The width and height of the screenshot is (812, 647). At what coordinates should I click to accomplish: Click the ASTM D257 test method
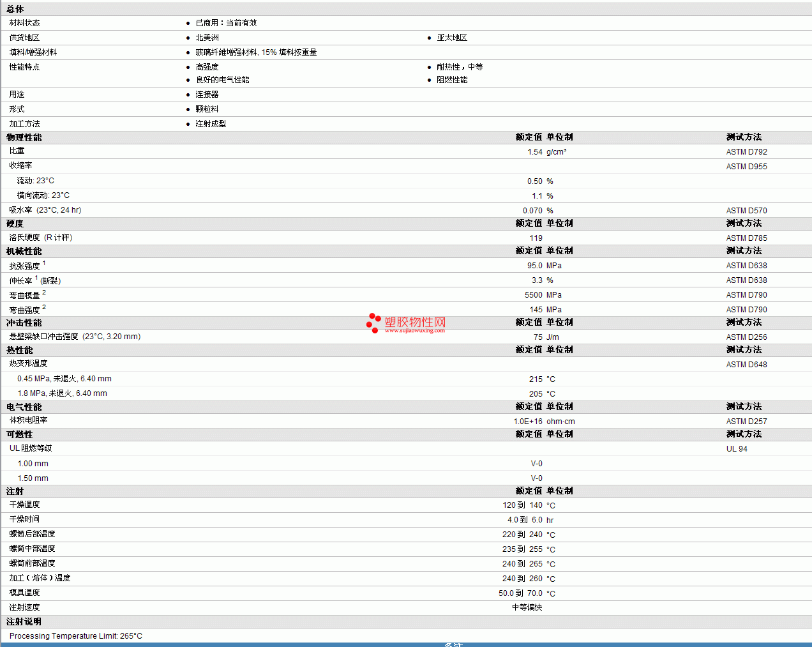[x=747, y=422]
